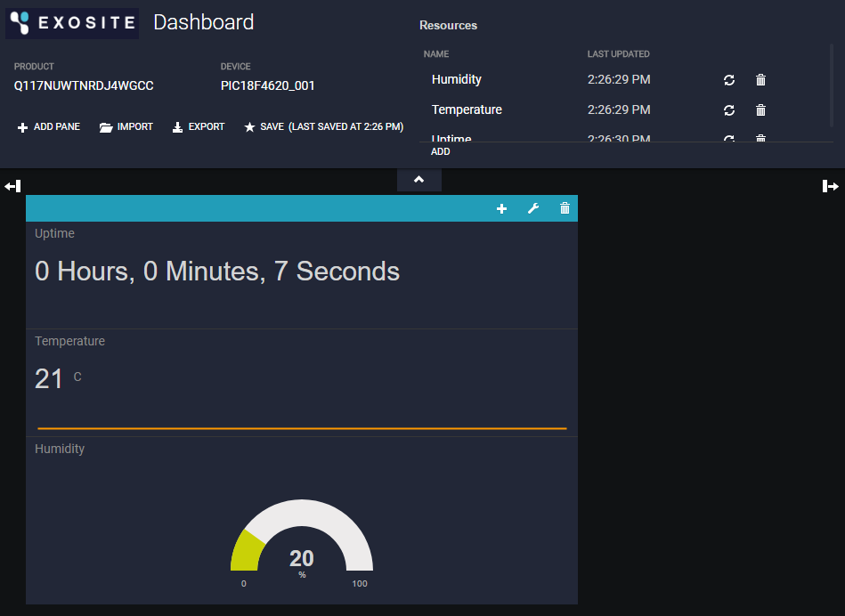Open the right sidebar arrow
845x616 pixels.
pyautogui.click(x=832, y=185)
